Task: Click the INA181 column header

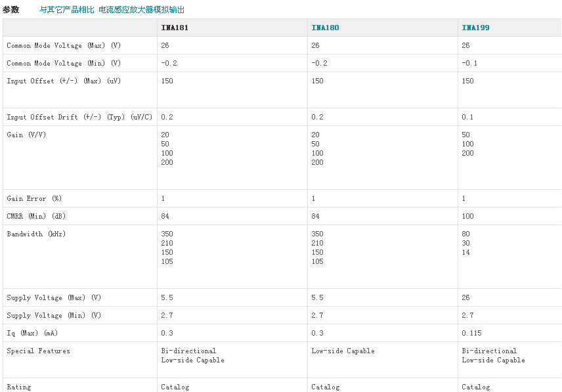Action: pyautogui.click(x=175, y=28)
